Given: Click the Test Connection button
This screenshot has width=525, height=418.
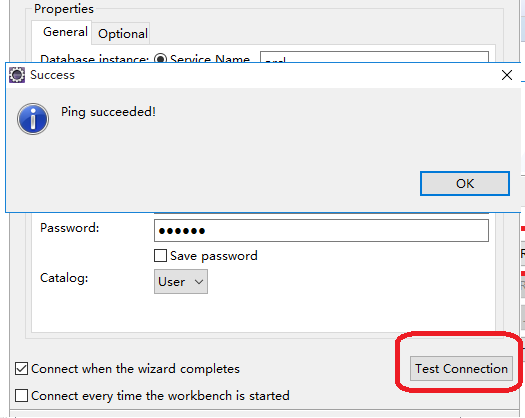Looking at the screenshot, I should (461, 368).
